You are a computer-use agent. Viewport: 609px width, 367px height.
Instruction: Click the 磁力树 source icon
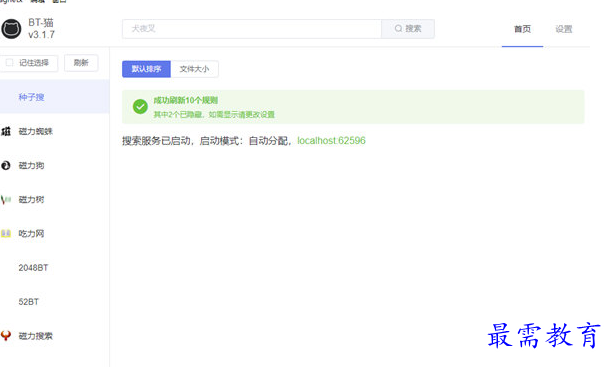(x=6, y=200)
